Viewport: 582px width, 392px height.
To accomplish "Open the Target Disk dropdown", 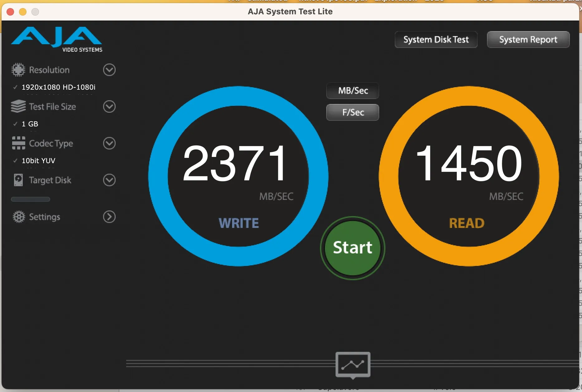I will (x=109, y=180).
